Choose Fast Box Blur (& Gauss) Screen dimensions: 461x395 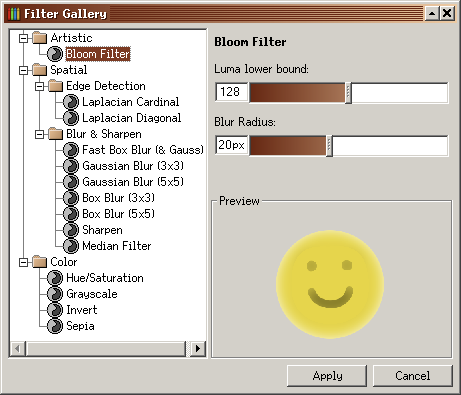click(x=143, y=150)
